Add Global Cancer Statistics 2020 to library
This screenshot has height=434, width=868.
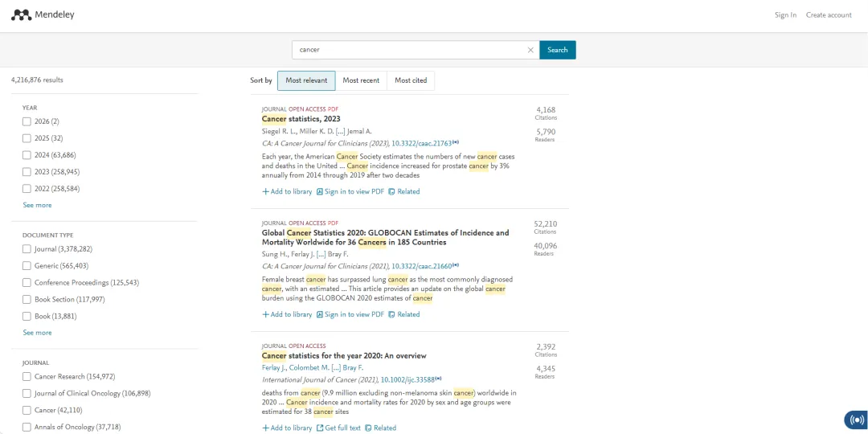click(x=287, y=314)
